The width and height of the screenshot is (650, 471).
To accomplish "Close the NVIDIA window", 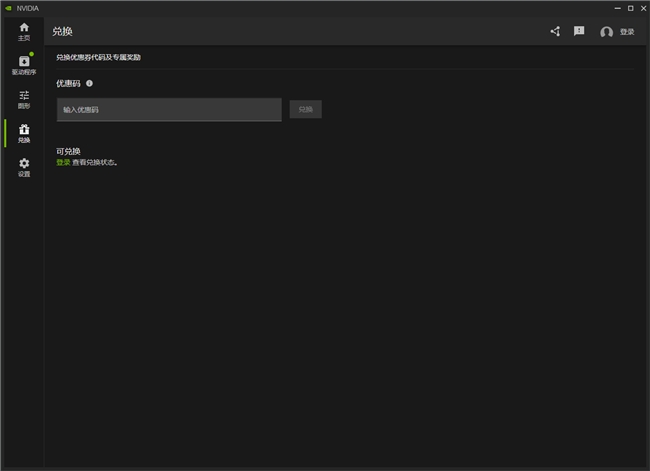I will click(643, 8).
